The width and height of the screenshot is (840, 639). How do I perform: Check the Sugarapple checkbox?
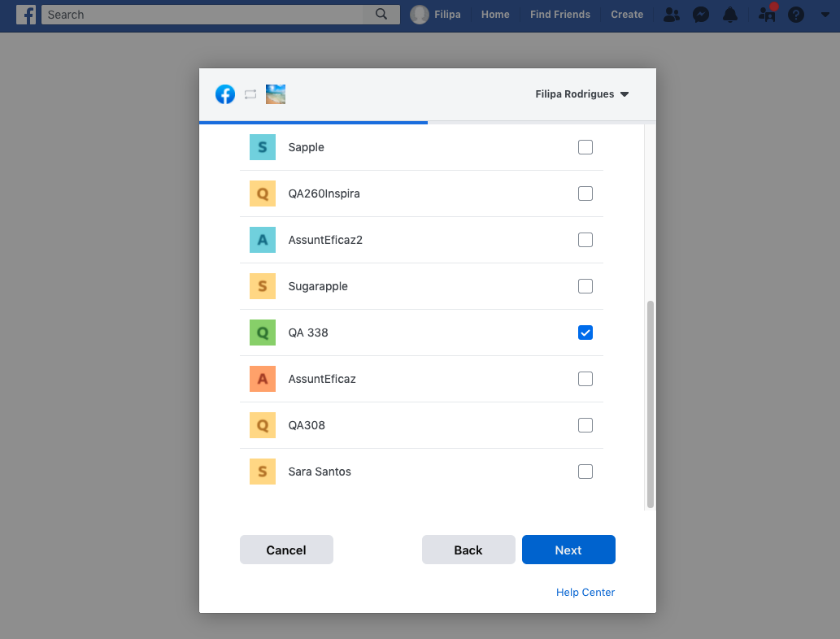pos(585,286)
